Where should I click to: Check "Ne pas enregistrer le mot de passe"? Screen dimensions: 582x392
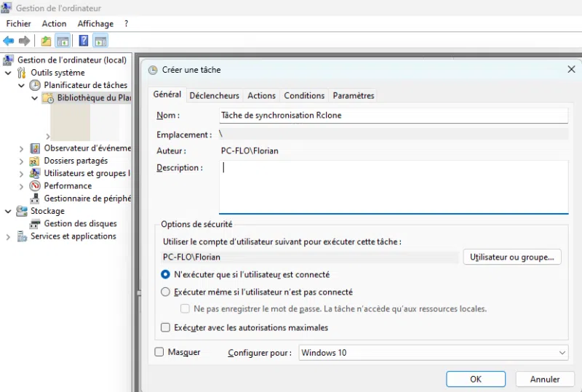[x=185, y=309]
